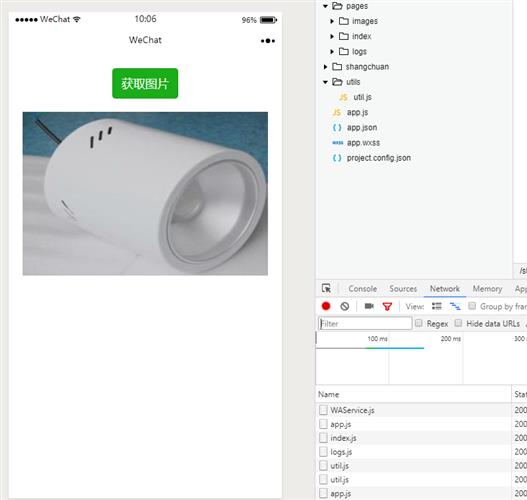Tick the Group by frame checkbox
Image resolution: width=527 pixels, height=500 pixels.
coord(472,306)
